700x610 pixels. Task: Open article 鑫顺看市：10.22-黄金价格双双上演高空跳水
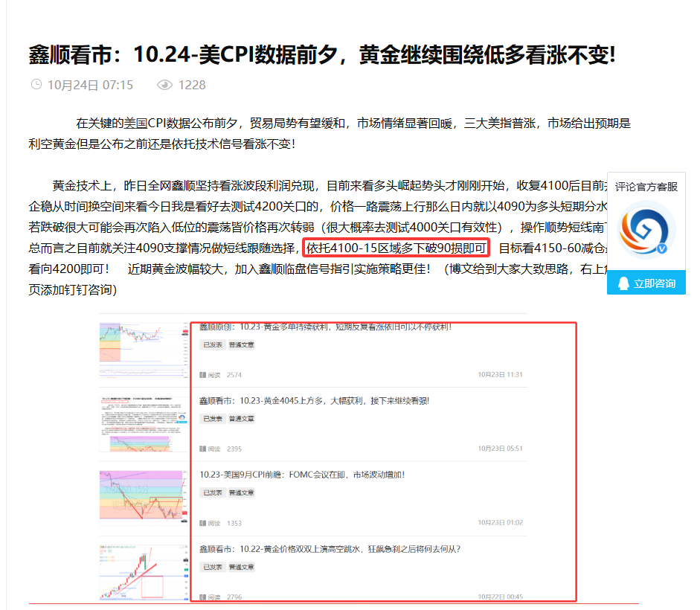(x=330, y=549)
